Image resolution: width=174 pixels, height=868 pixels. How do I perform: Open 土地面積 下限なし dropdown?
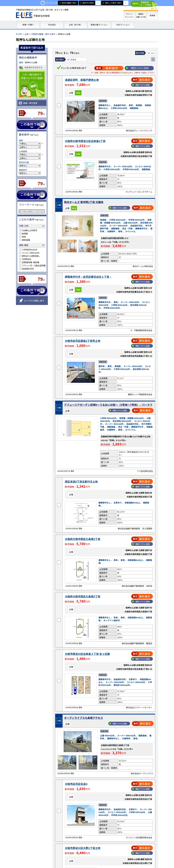pyautogui.click(x=30, y=155)
